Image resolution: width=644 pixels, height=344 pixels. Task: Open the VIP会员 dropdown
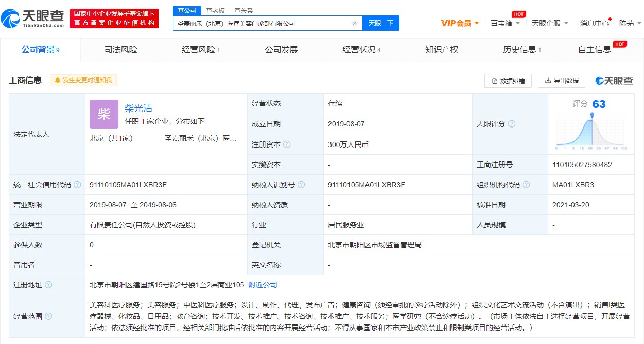coord(460,23)
